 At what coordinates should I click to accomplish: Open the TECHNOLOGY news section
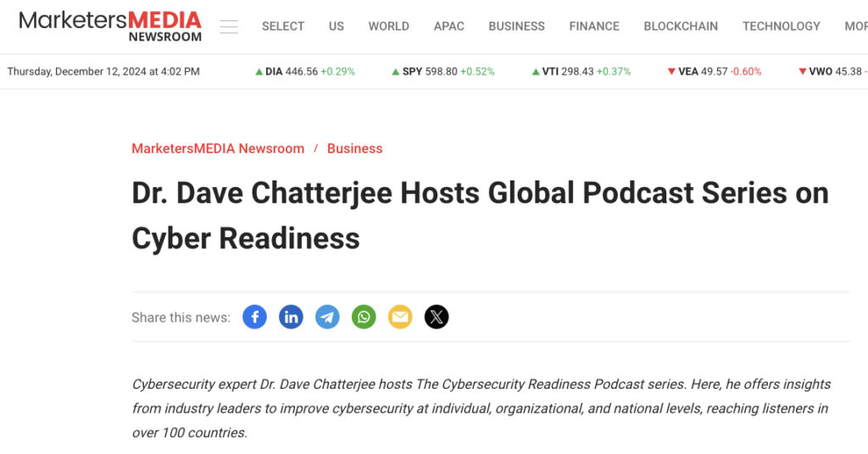781,26
